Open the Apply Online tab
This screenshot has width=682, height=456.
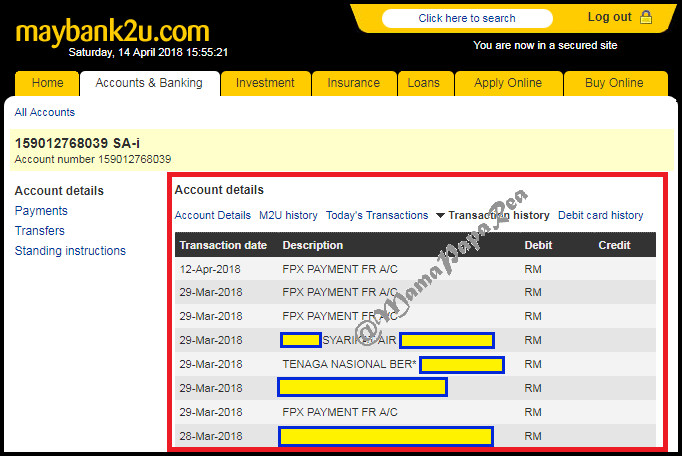click(508, 83)
